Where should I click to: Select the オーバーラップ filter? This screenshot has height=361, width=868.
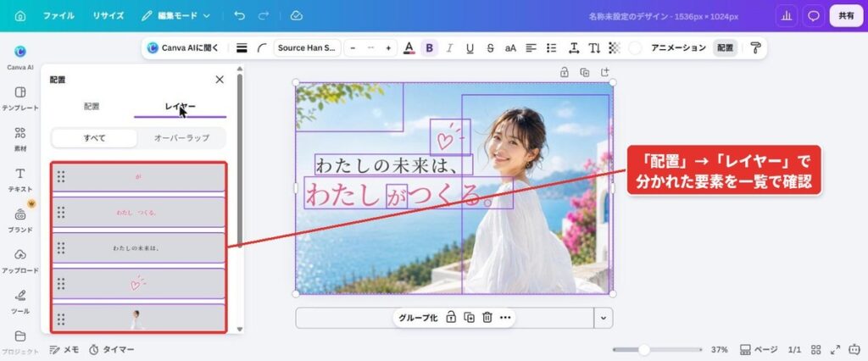click(181, 138)
